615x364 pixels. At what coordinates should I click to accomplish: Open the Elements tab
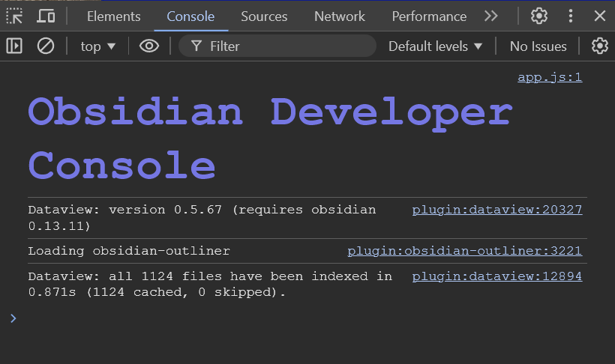tap(114, 16)
